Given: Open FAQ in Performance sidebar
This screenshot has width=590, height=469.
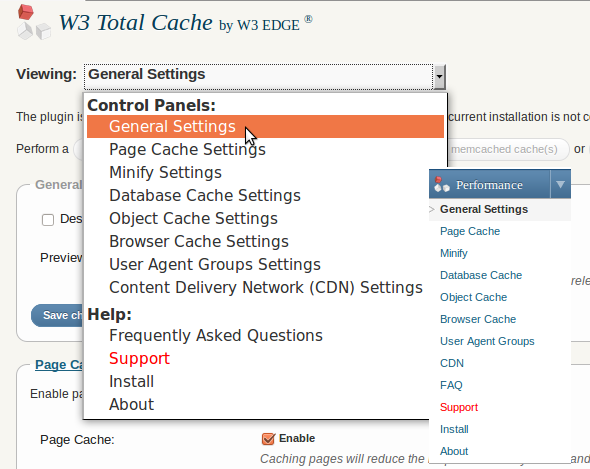Looking at the screenshot, I should [451, 385].
